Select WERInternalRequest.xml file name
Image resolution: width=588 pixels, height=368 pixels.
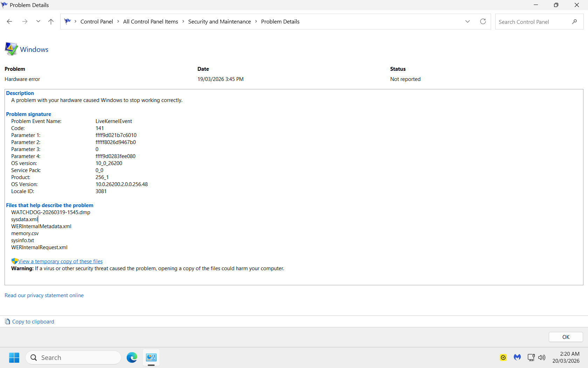click(39, 247)
